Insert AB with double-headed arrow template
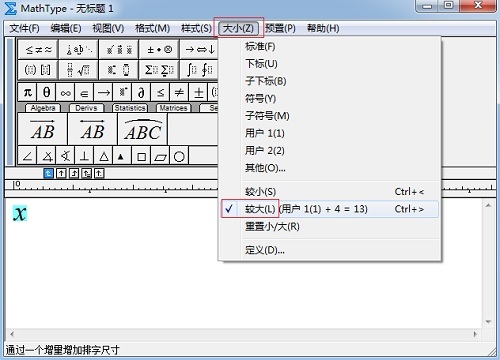The width and height of the screenshot is (500, 360). pos(92,129)
